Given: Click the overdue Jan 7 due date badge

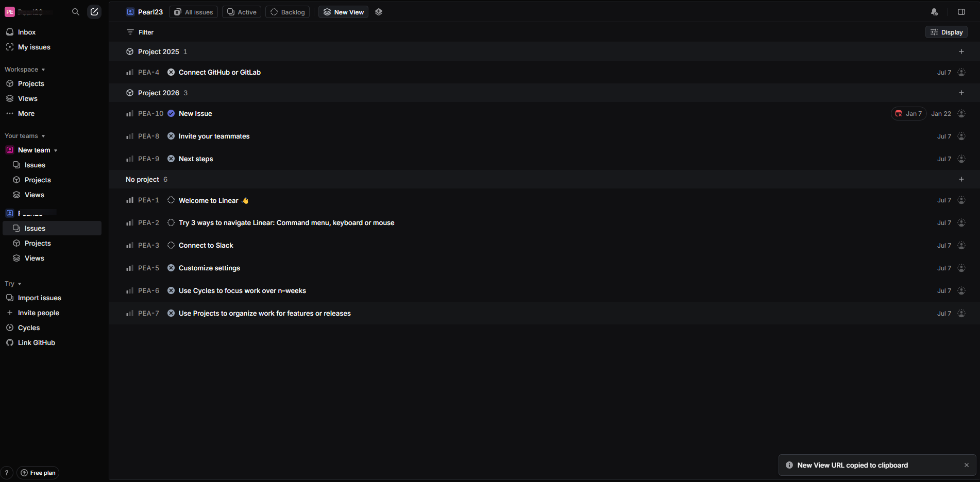Looking at the screenshot, I should pos(908,114).
